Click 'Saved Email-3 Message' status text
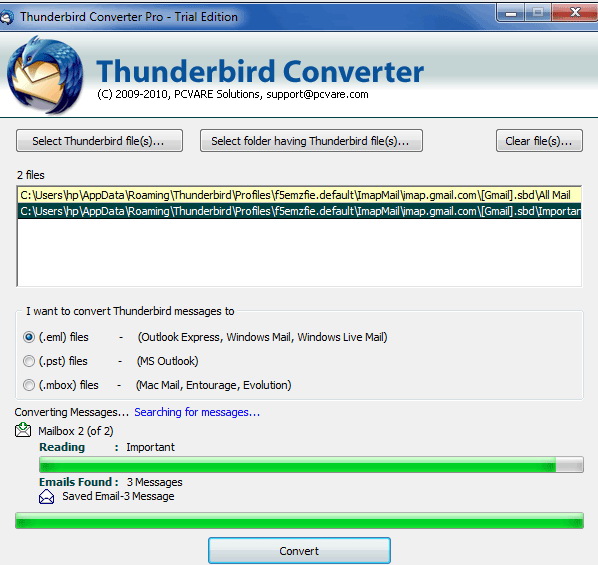 pos(118,496)
